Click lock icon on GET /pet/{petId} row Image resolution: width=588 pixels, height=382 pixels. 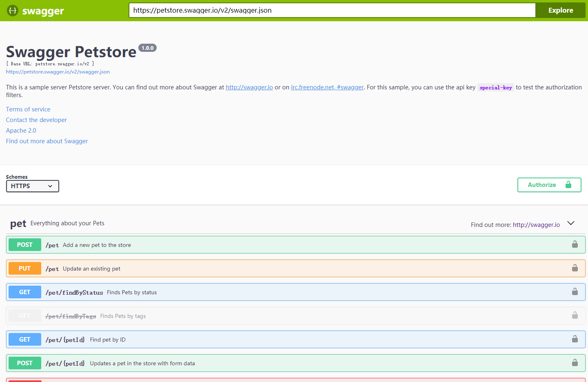(x=575, y=339)
